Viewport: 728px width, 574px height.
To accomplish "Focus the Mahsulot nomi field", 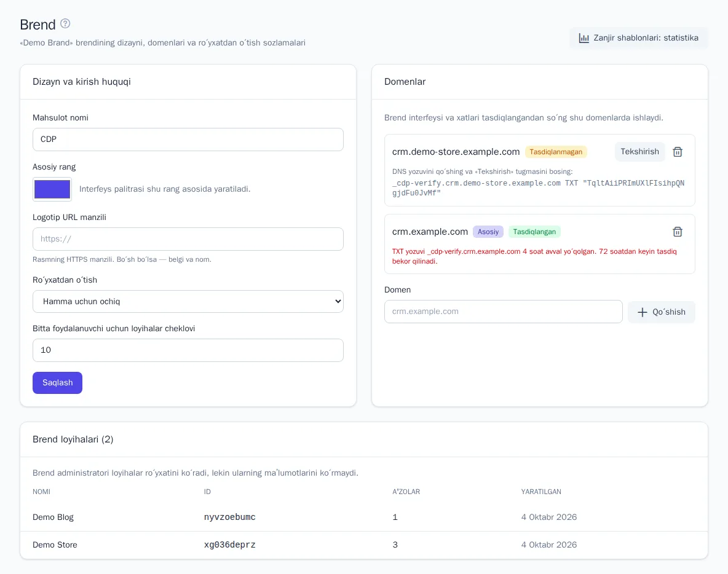I will (188, 140).
